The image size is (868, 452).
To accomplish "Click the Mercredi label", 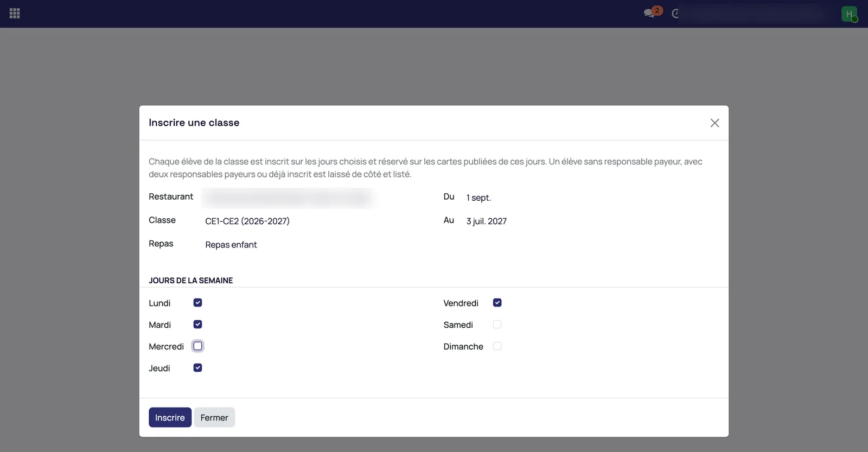I will (x=166, y=347).
